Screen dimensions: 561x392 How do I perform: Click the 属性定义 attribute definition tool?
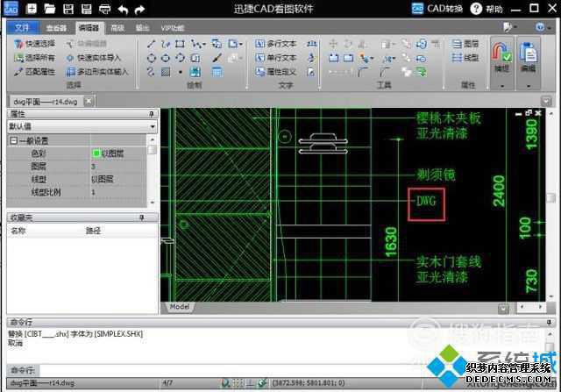(276, 72)
